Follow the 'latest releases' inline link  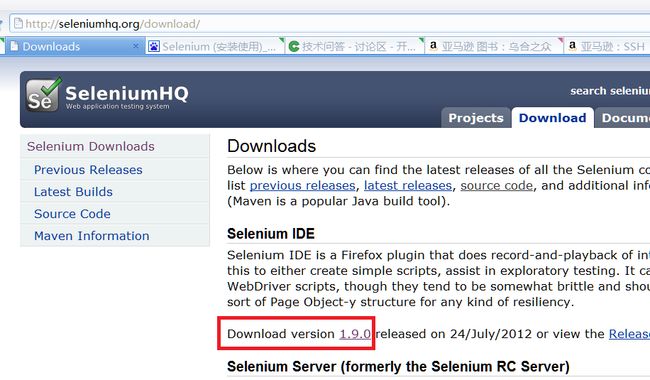click(408, 185)
